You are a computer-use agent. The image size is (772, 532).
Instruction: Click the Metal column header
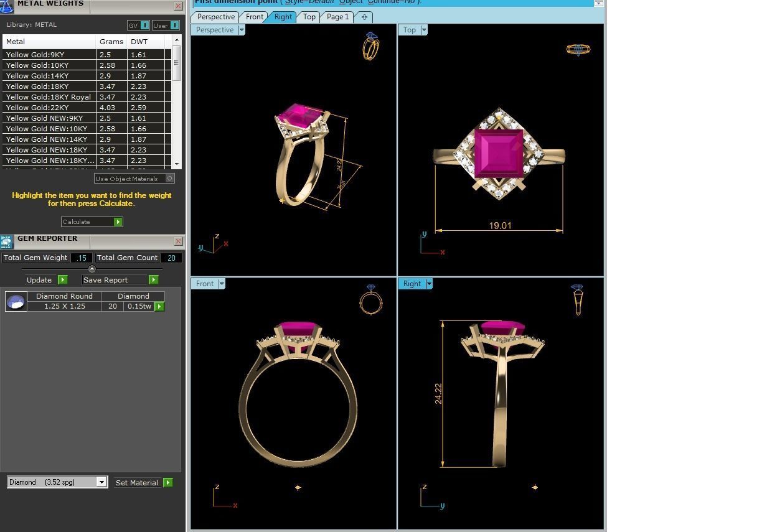click(49, 42)
